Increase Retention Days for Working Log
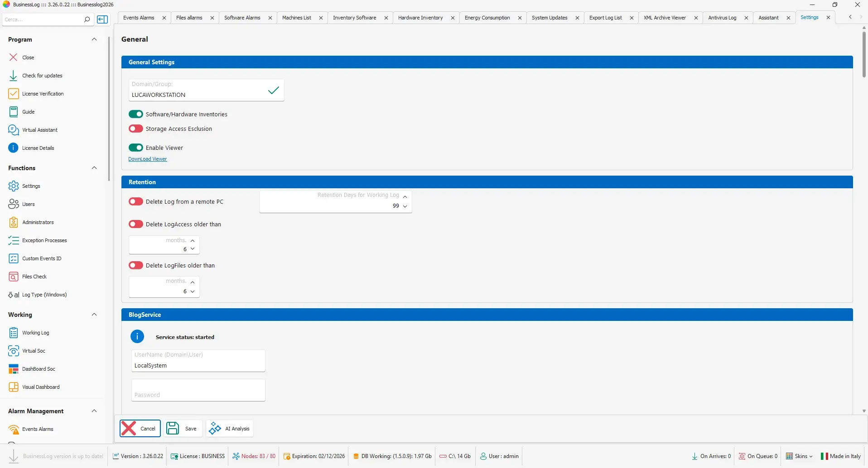 pos(405,197)
